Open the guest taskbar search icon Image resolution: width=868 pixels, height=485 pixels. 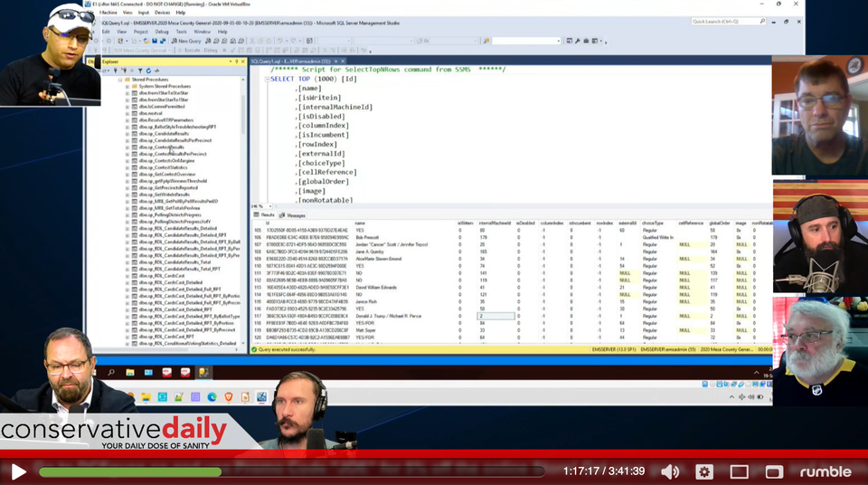click(x=111, y=373)
